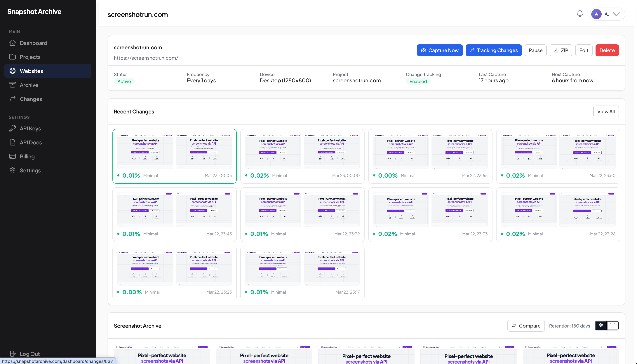Click the Enabled change tracking badge
The image size is (637, 364).
(x=418, y=81)
